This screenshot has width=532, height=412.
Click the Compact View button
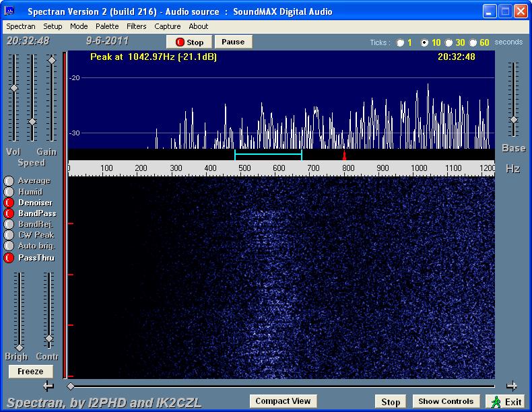point(283,401)
